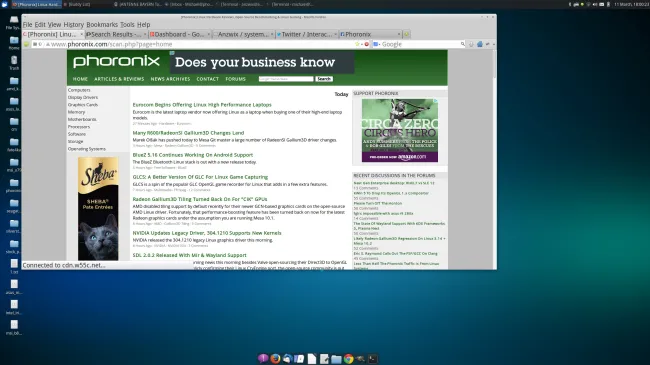Open a new tab with plus button
The image size is (650, 365).
tap(407, 34)
